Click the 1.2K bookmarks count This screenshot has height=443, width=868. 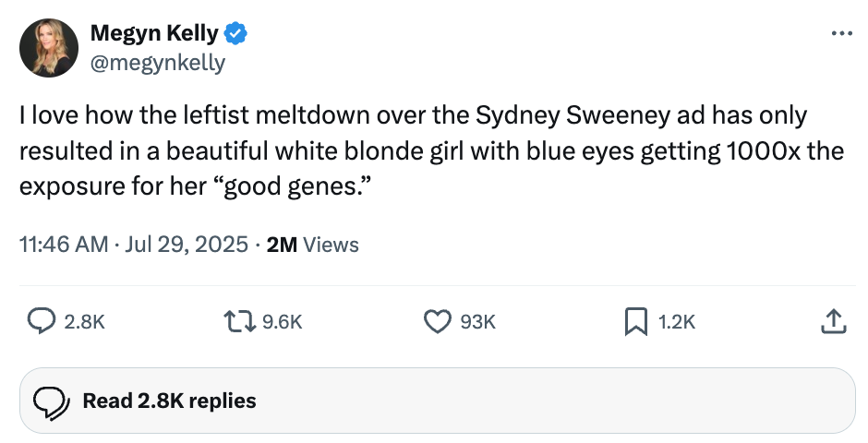pos(677,322)
